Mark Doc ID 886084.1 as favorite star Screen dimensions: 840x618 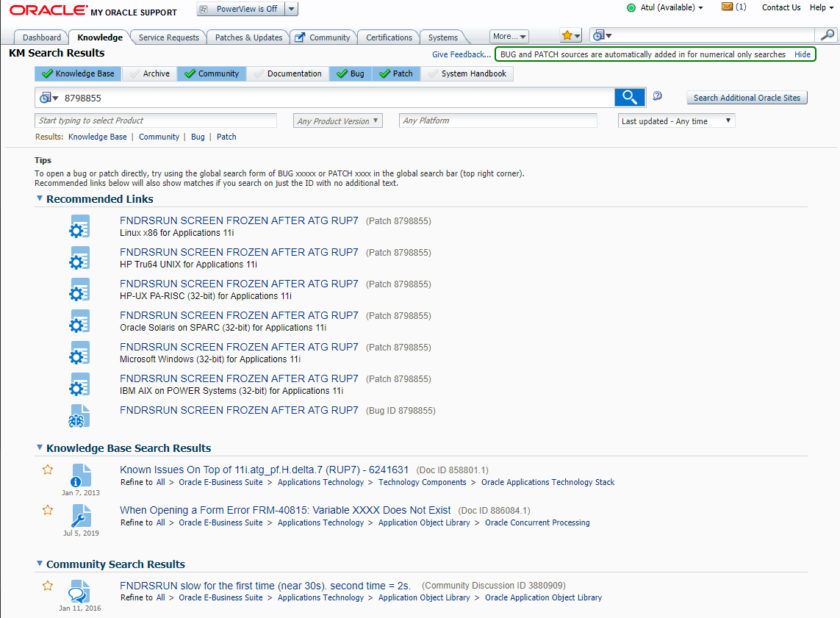point(48,510)
